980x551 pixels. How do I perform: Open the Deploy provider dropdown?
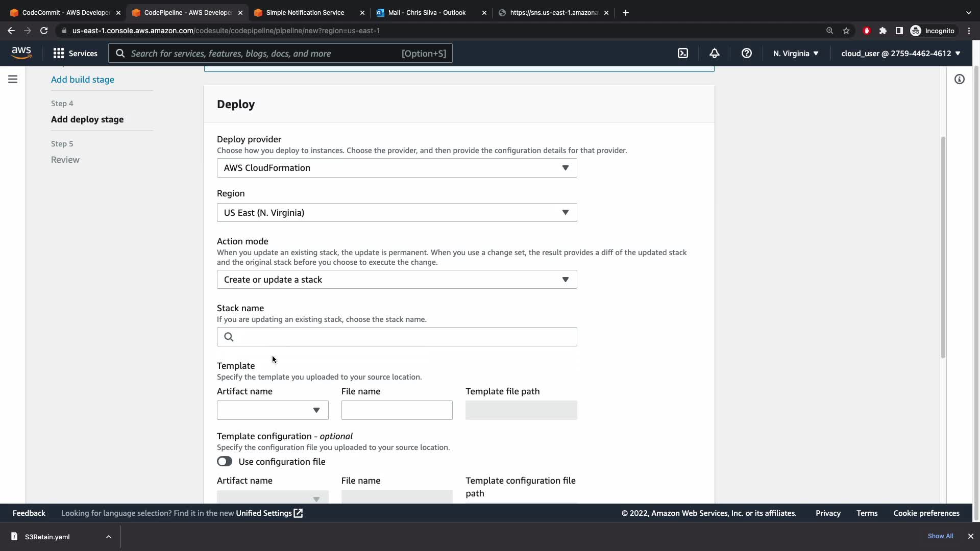(x=397, y=168)
